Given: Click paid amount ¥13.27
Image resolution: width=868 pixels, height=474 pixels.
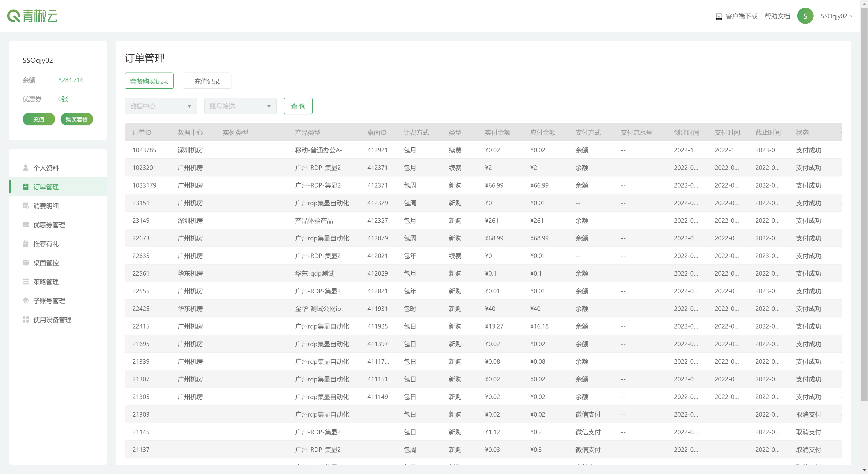Looking at the screenshot, I should [x=494, y=326].
